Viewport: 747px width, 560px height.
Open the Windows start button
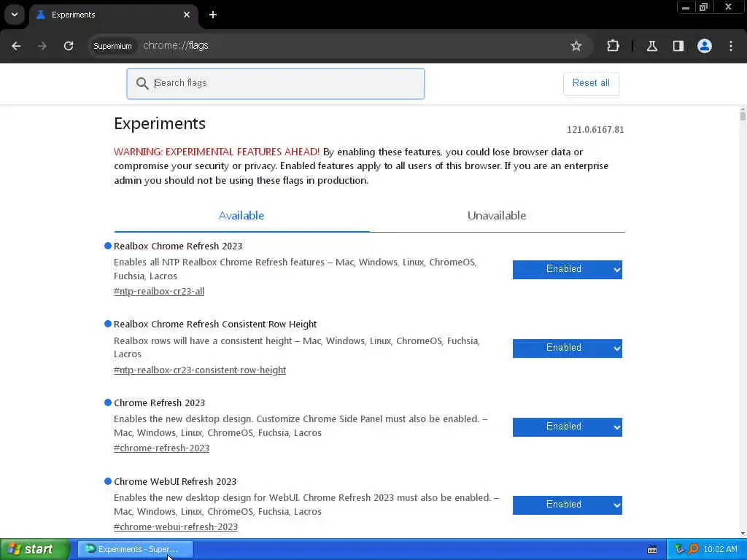tap(34, 549)
